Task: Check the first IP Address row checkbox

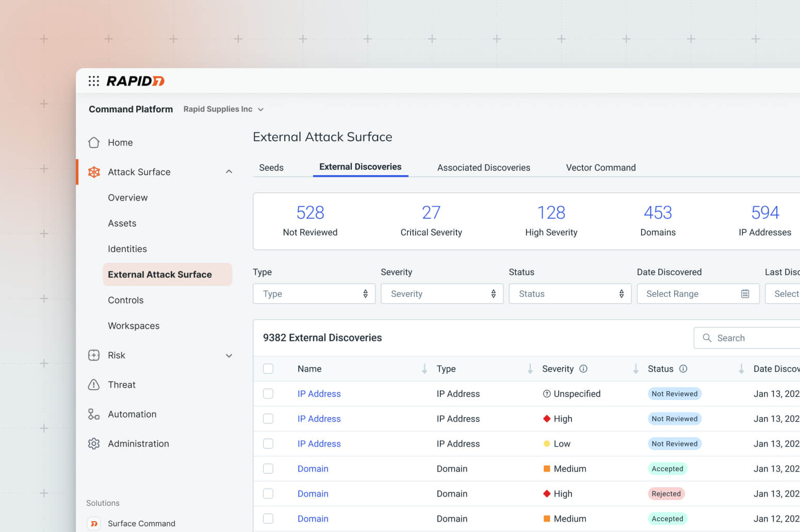Action: coord(268,394)
